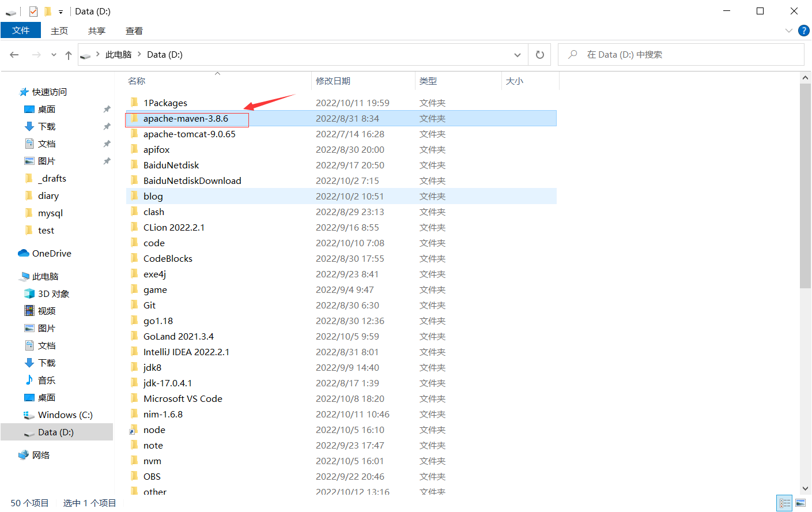Image resolution: width=812 pixels, height=512 pixels.
Task: Open the address bar history dropdown
Action: click(518, 55)
